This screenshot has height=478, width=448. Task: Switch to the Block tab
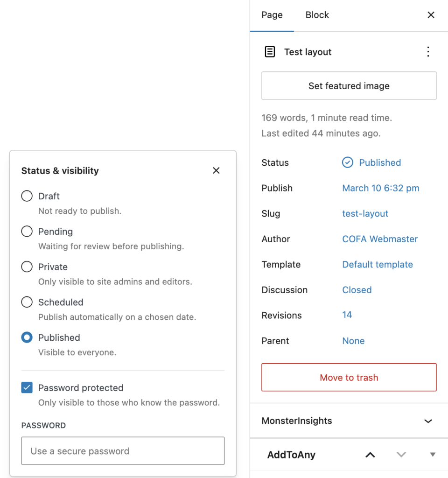click(317, 14)
